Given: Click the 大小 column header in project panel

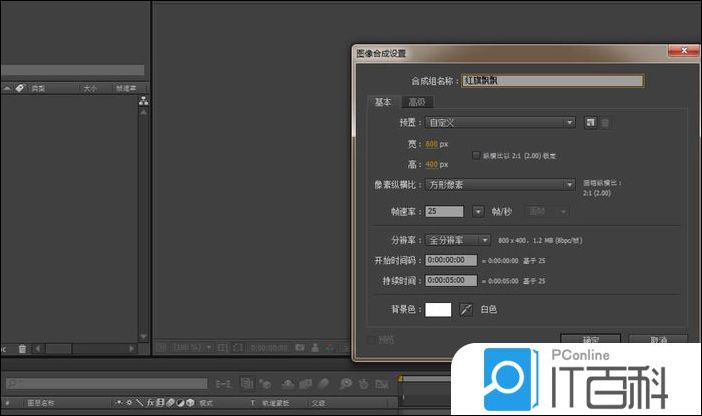Looking at the screenshot, I should pos(90,88).
